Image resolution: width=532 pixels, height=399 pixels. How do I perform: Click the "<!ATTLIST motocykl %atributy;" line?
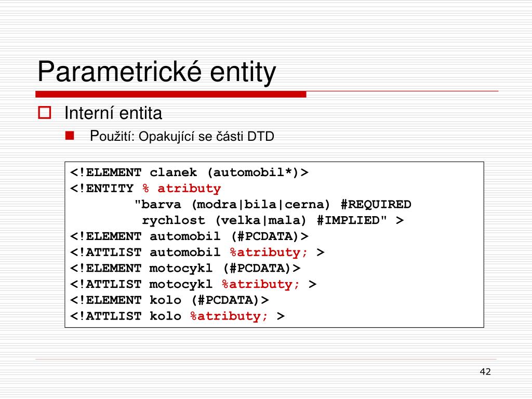[193, 284]
